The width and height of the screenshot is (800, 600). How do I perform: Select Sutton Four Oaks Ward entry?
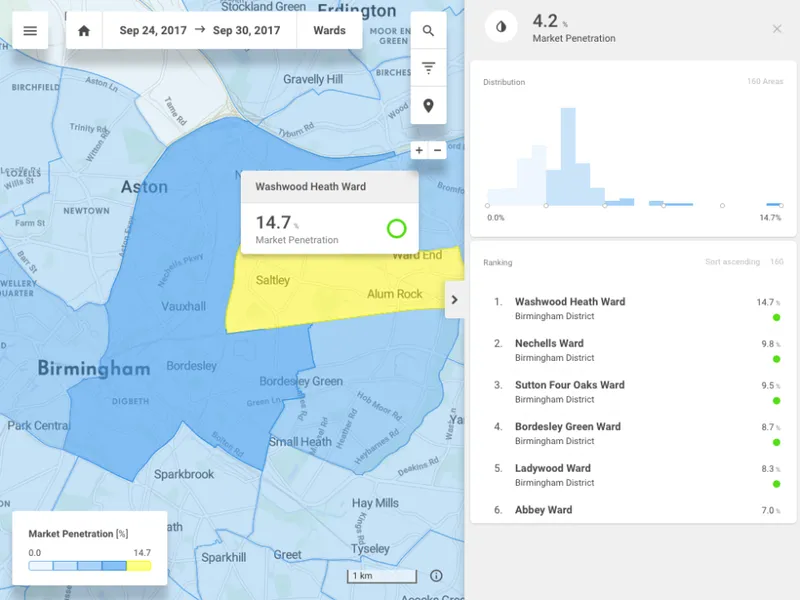pos(633,392)
